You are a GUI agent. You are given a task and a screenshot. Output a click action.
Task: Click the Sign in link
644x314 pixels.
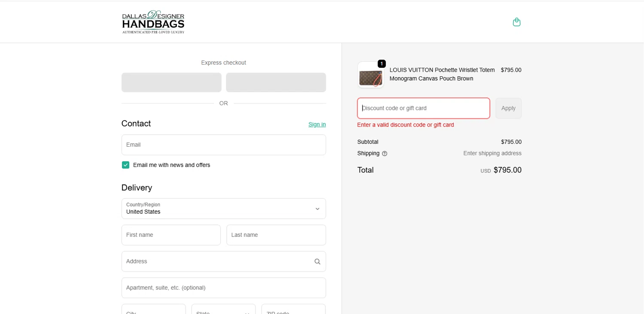click(317, 124)
